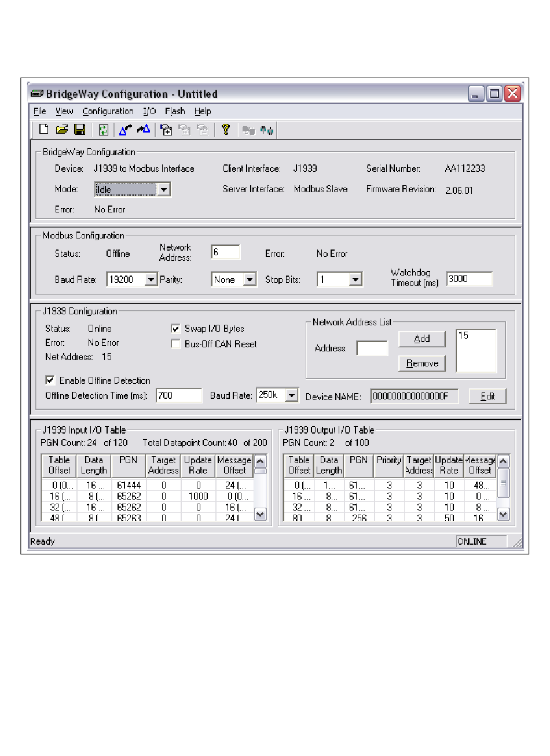Click the last disconnect toolbar icon
550x756 pixels.
pos(267,130)
